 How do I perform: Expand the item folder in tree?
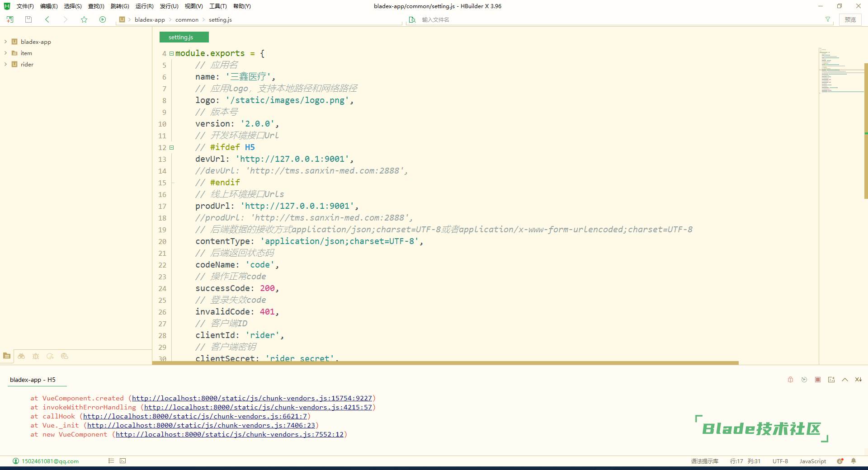tap(5, 53)
